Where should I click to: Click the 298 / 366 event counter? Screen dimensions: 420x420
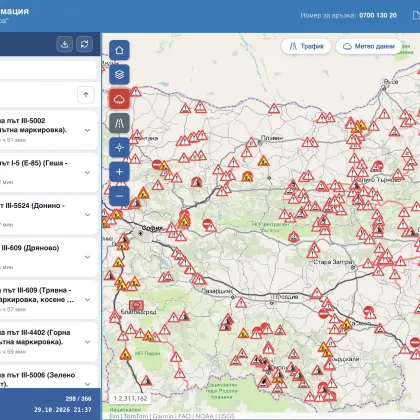coord(78,399)
